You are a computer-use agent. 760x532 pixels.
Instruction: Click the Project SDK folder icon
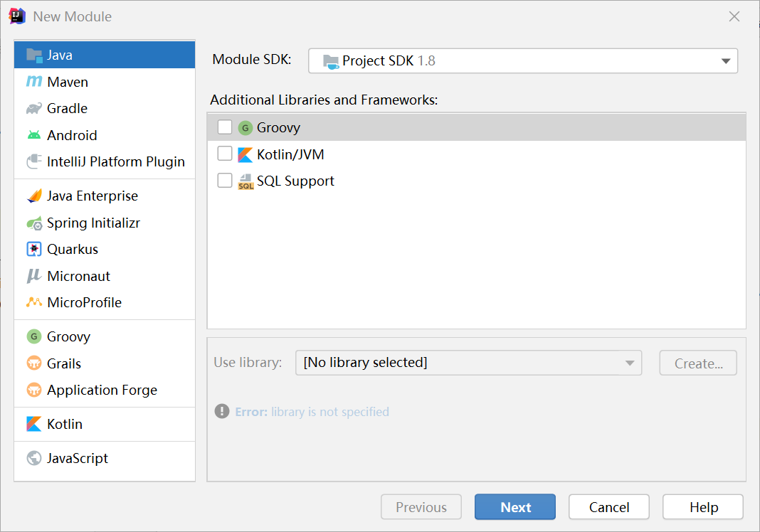click(331, 62)
